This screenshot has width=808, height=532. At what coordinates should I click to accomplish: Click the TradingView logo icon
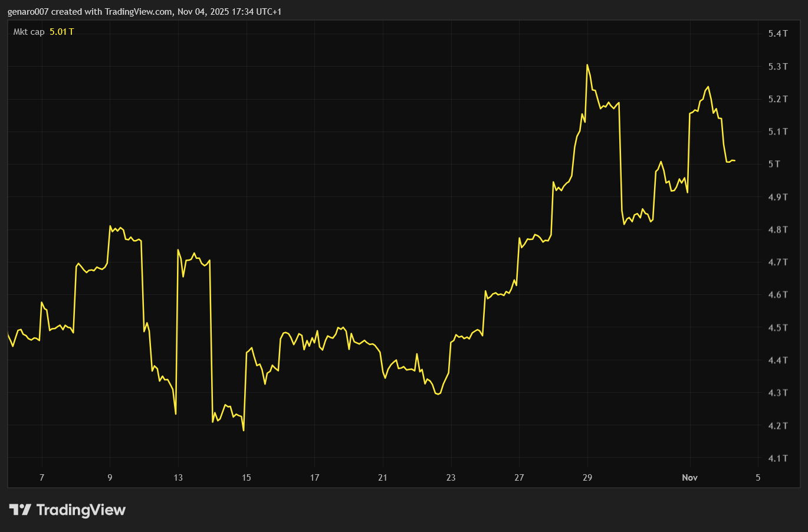pos(20,510)
